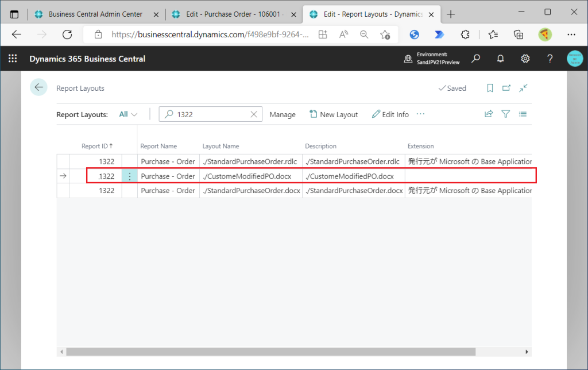This screenshot has height=370, width=588.
Task: Select the ./CustomeModifiedPO.docx layout name cell
Action: [x=250, y=176]
